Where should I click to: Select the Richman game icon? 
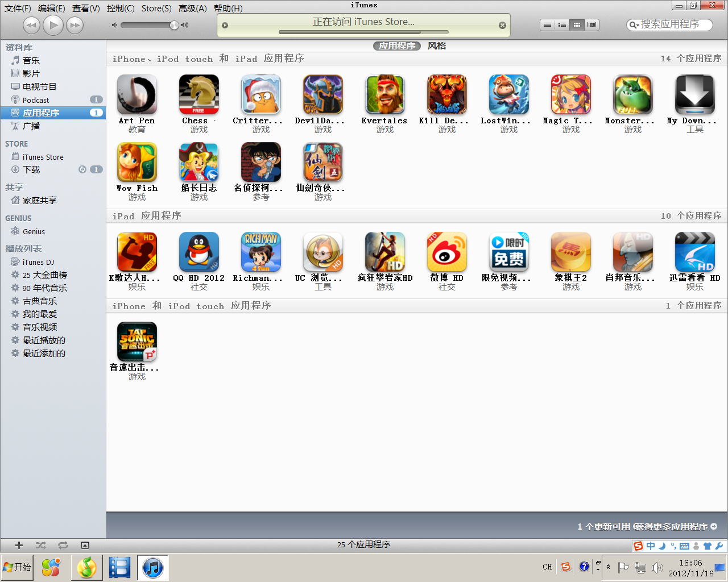[x=261, y=252]
